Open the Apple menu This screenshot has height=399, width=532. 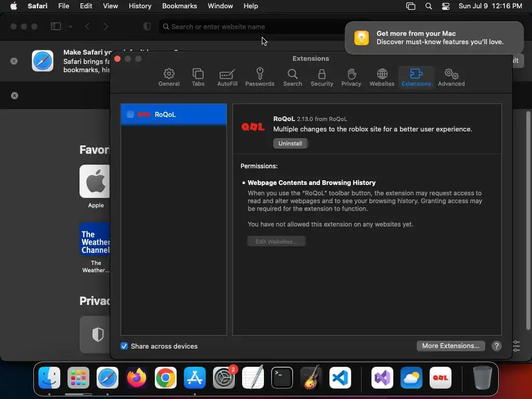click(14, 6)
